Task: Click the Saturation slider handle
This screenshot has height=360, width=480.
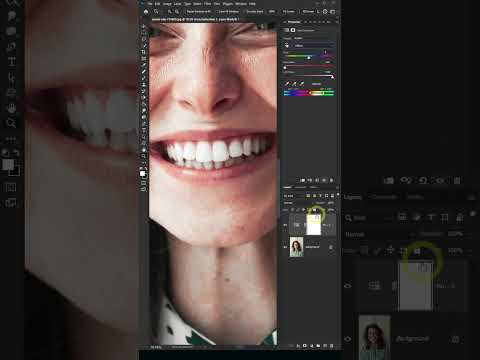Action: [285, 68]
